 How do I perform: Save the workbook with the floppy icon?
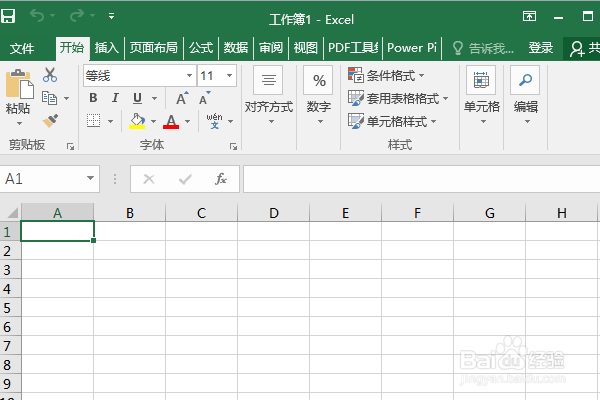coord(8,16)
